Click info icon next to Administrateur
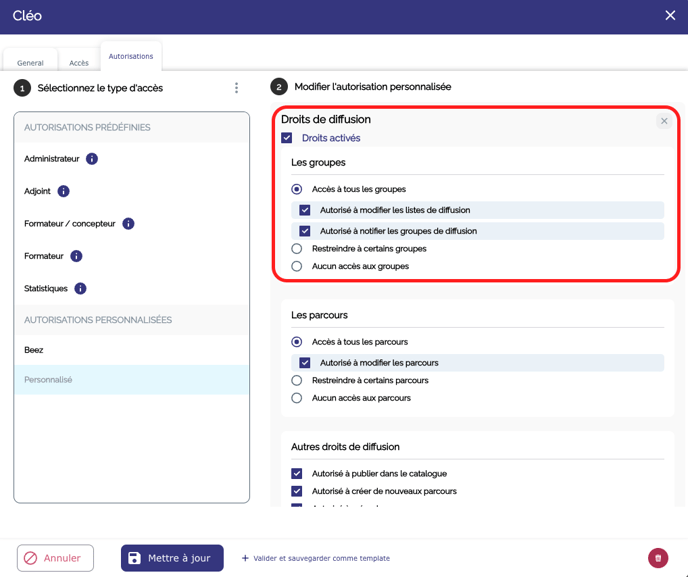 click(92, 159)
